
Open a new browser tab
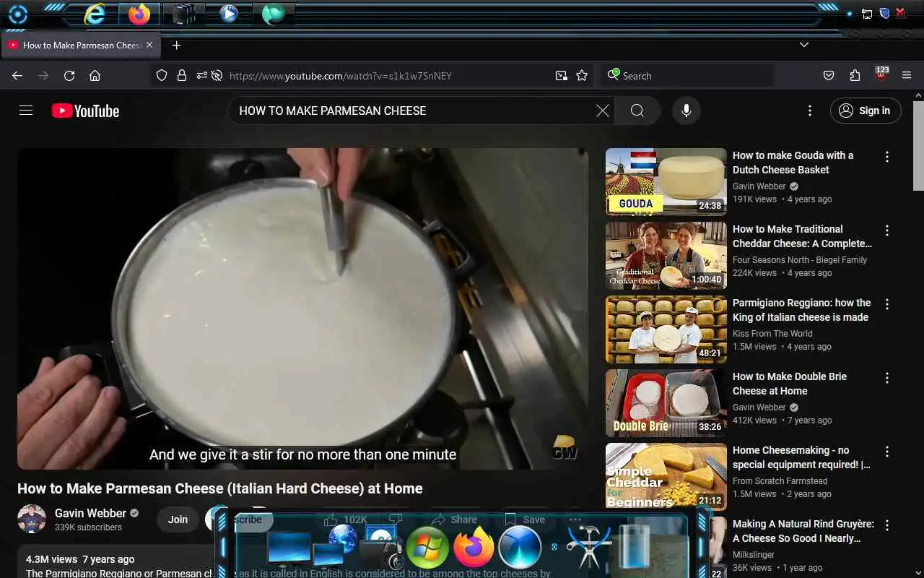pos(176,45)
